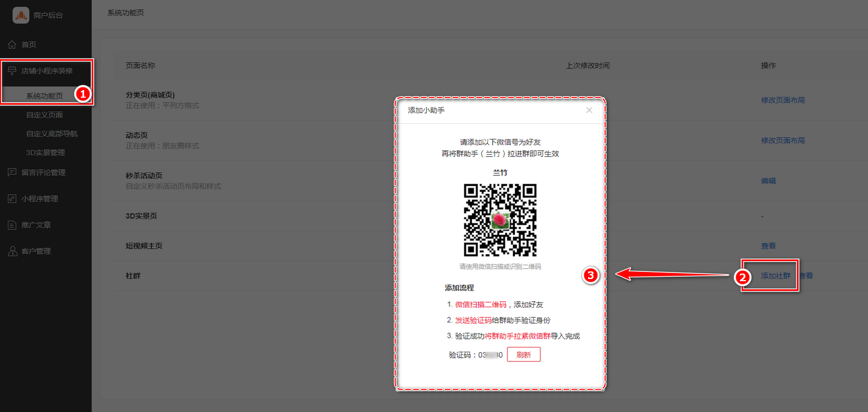This screenshot has width=868, height=412.
Task: Click 上次修改时间 column header
Action: (588, 66)
